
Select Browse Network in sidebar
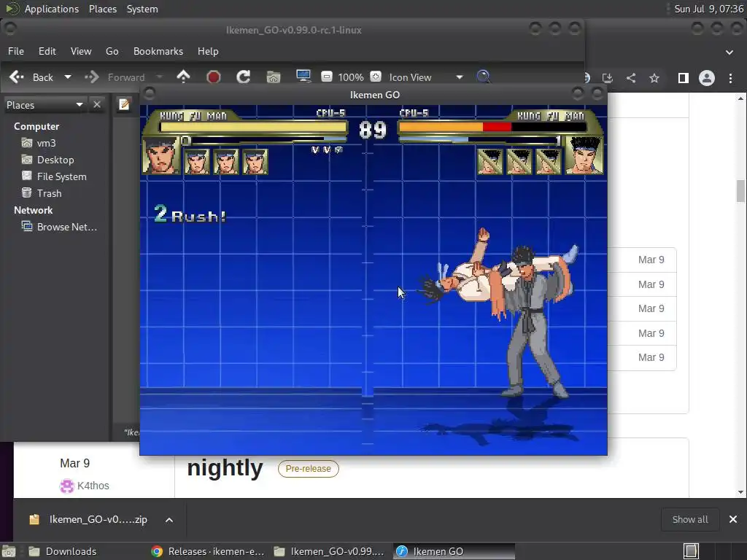[x=59, y=227]
